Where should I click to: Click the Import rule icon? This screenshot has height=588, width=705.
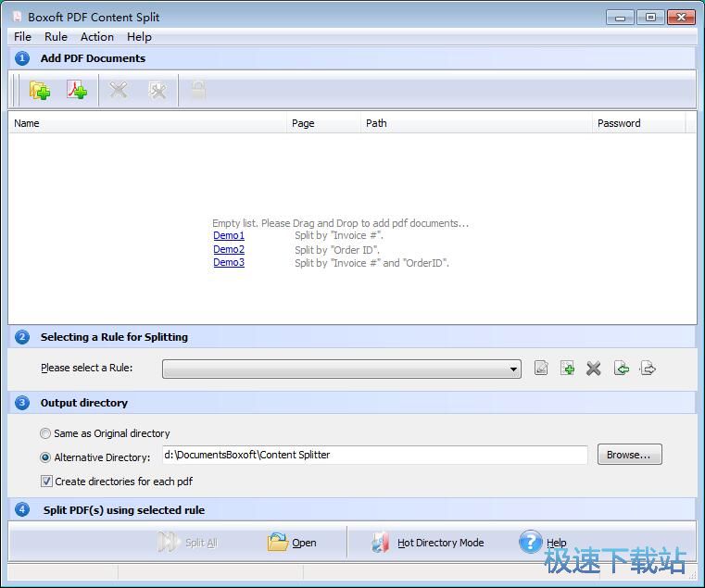coord(622,369)
